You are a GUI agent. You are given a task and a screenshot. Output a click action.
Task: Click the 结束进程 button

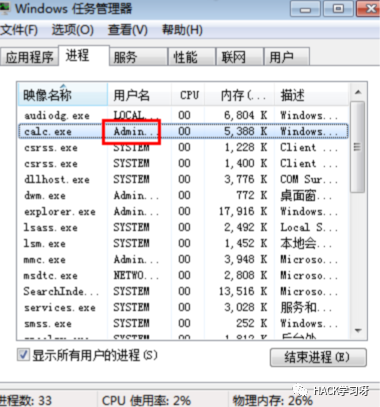pos(318,357)
